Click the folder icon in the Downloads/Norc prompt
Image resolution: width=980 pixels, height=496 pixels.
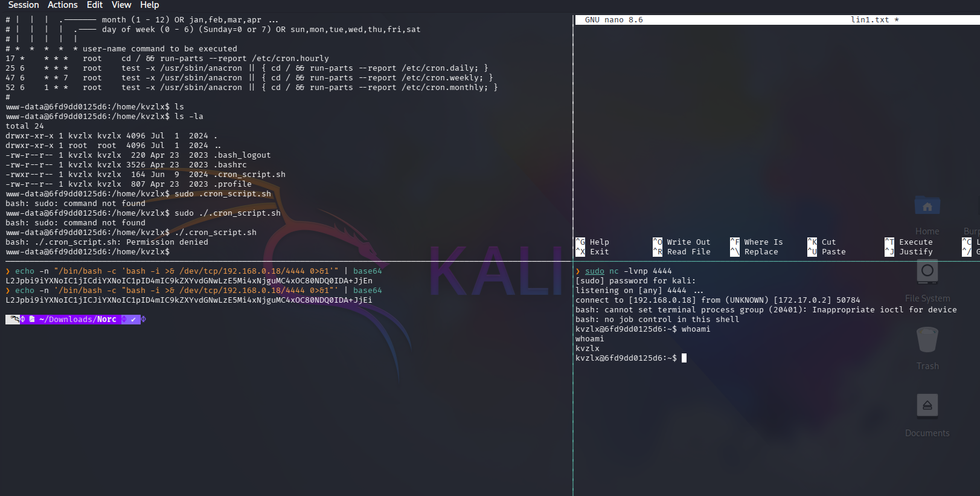click(x=32, y=320)
